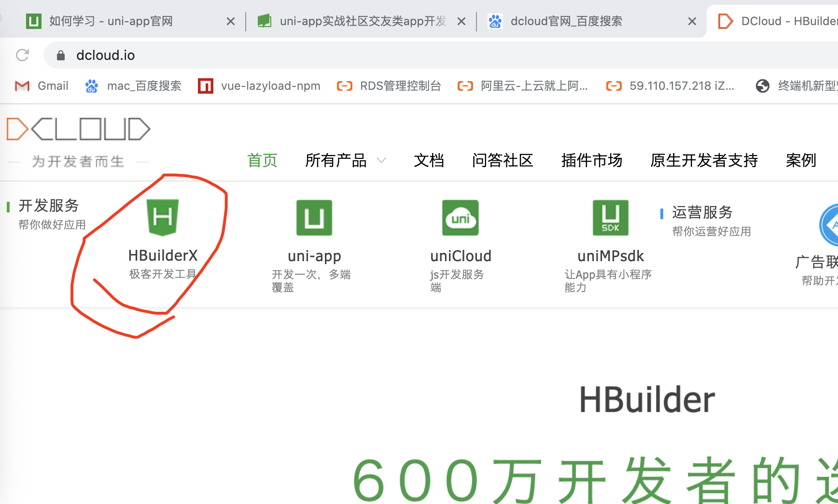Click the blue advertising alliance icon

(x=829, y=225)
